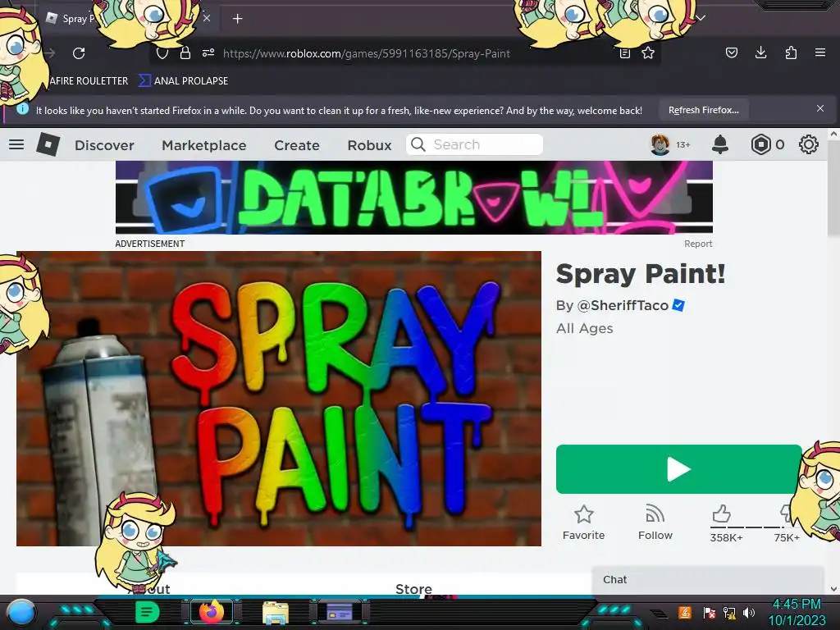Open the volume control in system tray
Image resolution: width=840 pixels, height=630 pixels.
(749, 612)
